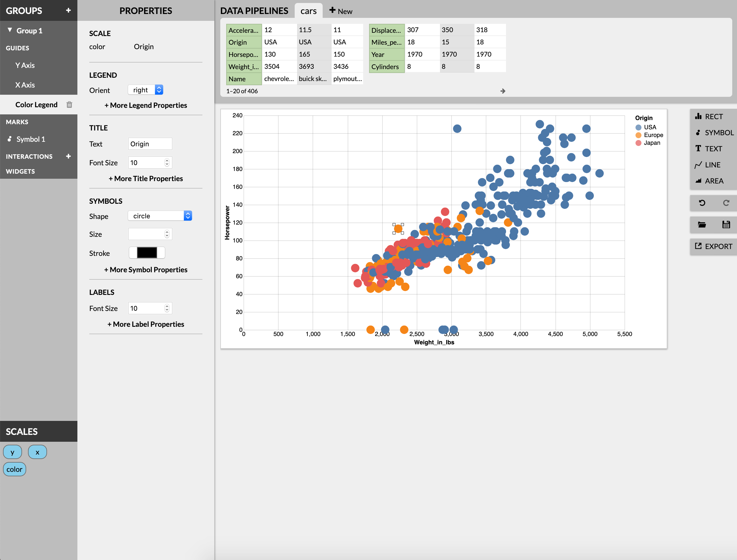Viewport: 737px width, 560px height.
Task: Open the Orient dropdown in Legend properties
Action: click(145, 89)
